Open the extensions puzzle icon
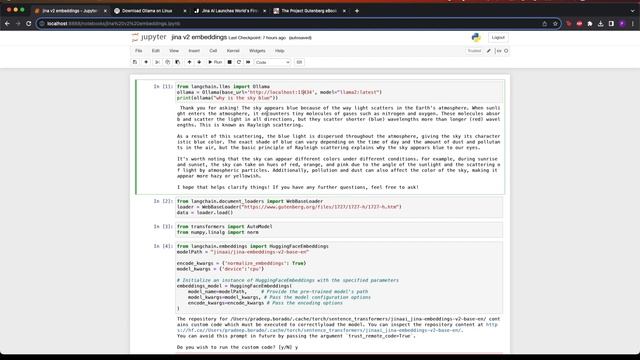The height and width of the screenshot is (360, 640). coord(590,24)
